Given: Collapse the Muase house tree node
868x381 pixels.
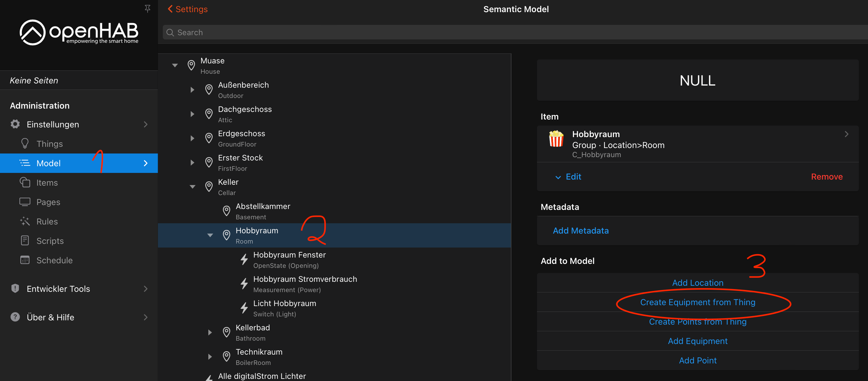Looking at the screenshot, I should 175,65.
